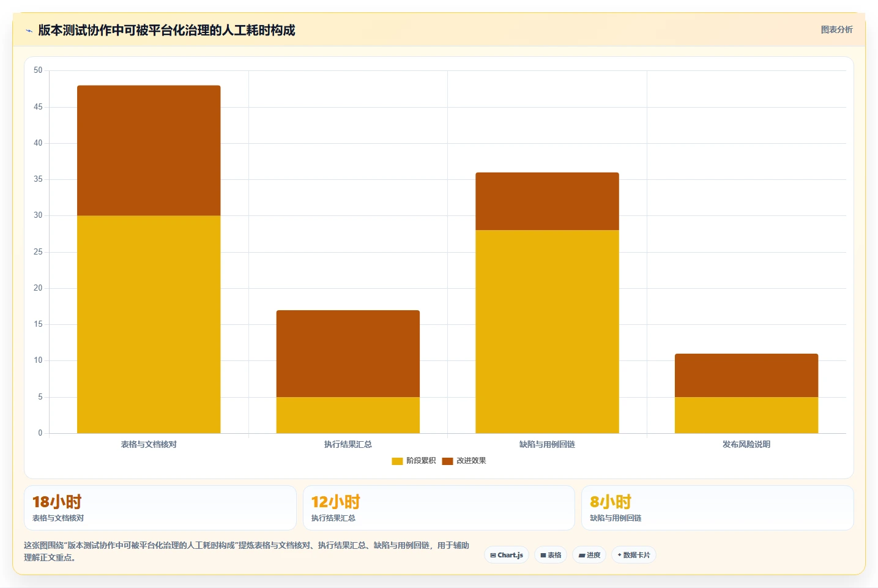
Task: Click the yellow segment of 执行结果汇总 bar
Action: pos(348,415)
